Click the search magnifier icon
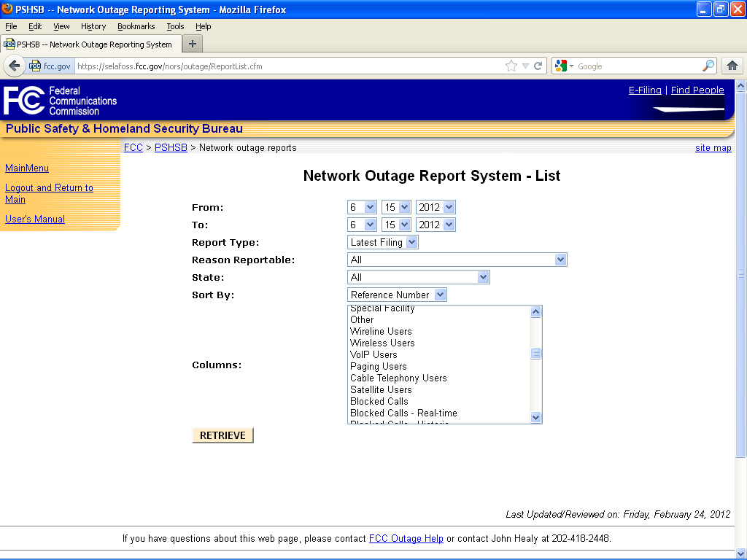 click(x=708, y=66)
